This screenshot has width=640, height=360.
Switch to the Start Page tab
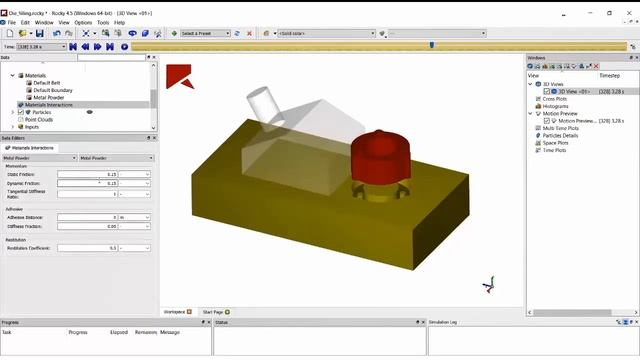coord(216,312)
